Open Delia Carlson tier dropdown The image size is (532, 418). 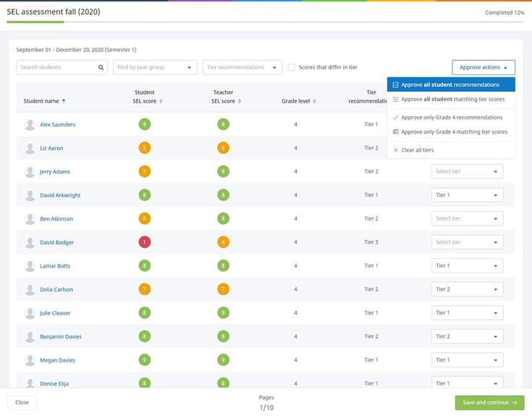point(467,289)
